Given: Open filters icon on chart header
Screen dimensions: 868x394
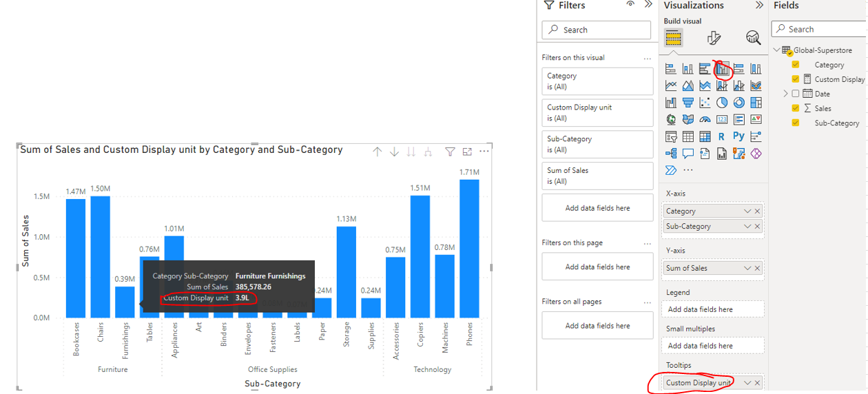Looking at the screenshot, I should [450, 152].
